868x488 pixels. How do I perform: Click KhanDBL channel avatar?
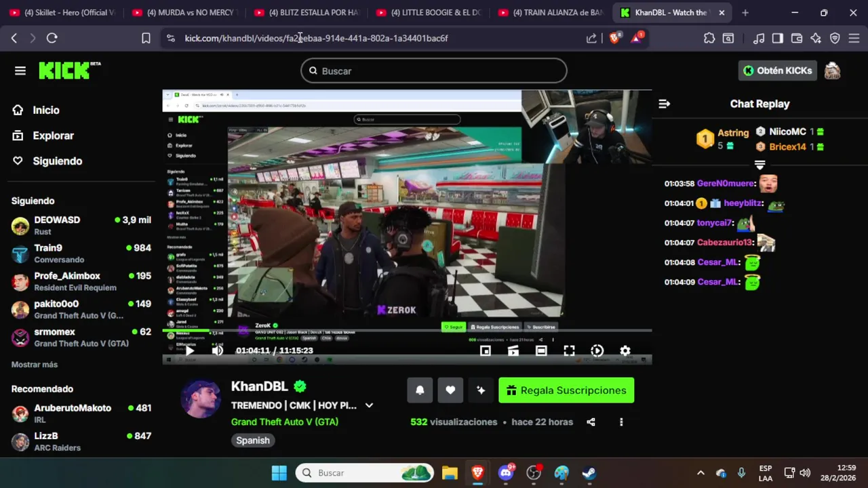(x=201, y=399)
